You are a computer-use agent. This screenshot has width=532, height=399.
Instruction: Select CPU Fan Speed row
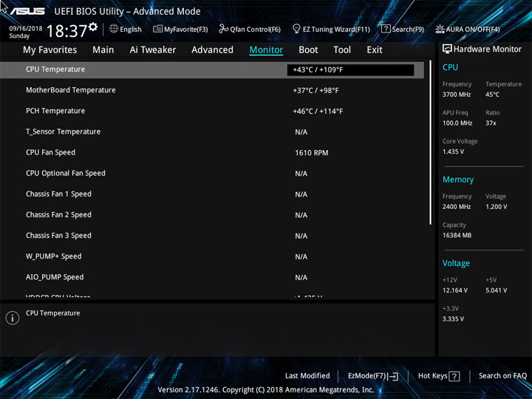click(x=212, y=153)
